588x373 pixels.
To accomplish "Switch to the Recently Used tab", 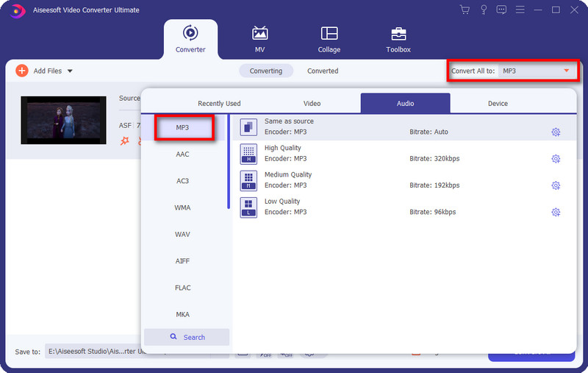I will [x=219, y=104].
